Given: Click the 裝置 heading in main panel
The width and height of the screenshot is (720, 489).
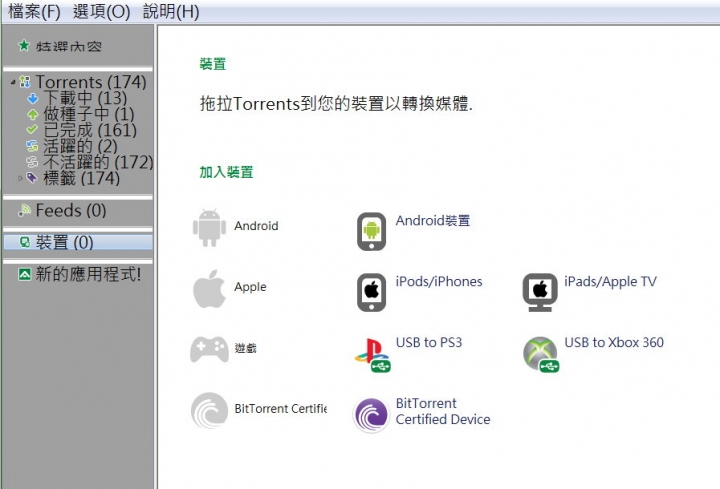Looking at the screenshot, I should pyautogui.click(x=213, y=64).
